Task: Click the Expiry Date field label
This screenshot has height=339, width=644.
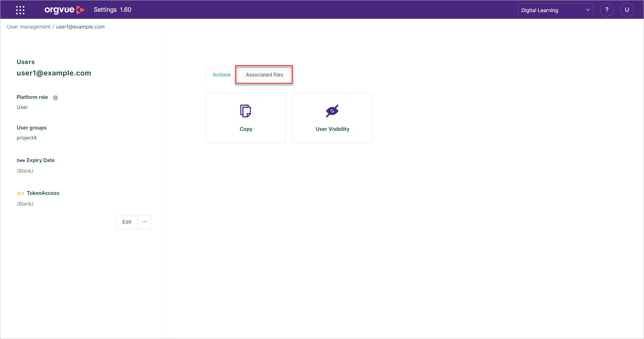Action: pyautogui.click(x=41, y=160)
